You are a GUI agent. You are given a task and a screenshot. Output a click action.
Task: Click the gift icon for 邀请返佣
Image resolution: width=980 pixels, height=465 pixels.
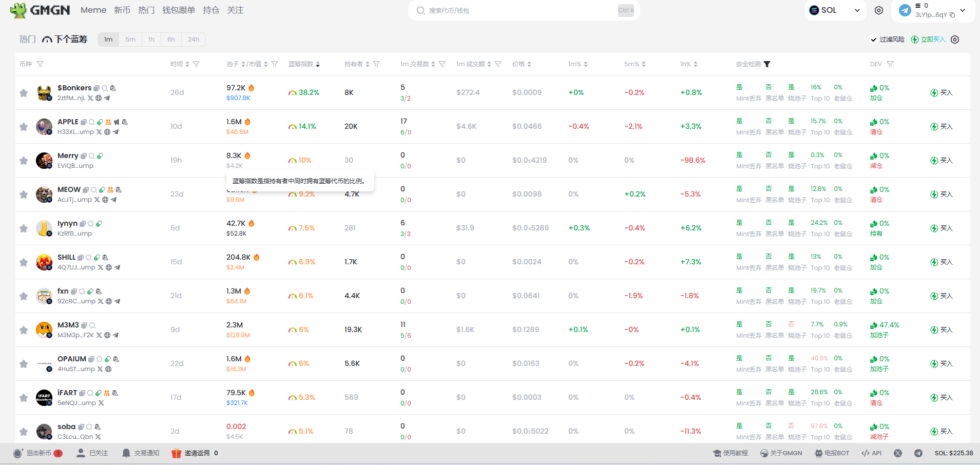coord(176,453)
